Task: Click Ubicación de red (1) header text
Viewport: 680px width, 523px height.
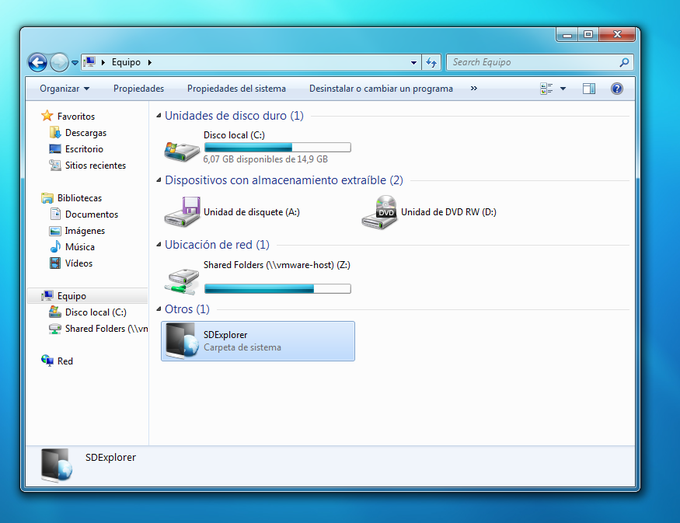Action: tap(217, 245)
